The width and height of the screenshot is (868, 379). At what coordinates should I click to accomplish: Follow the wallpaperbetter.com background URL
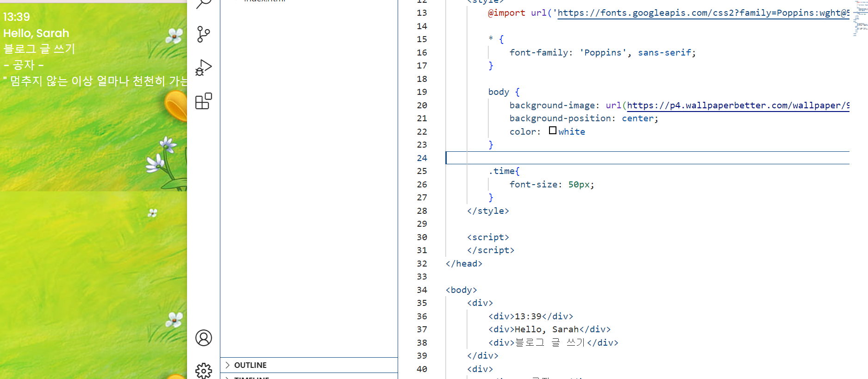point(738,106)
